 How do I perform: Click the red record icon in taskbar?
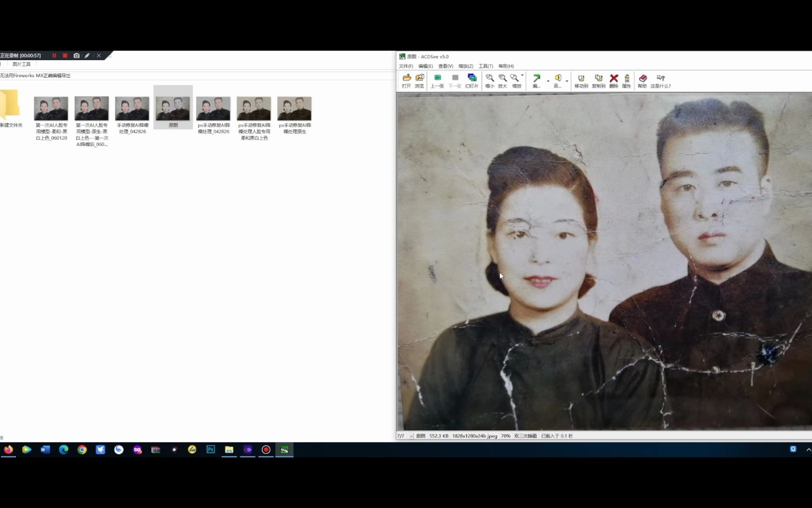tap(266, 450)
